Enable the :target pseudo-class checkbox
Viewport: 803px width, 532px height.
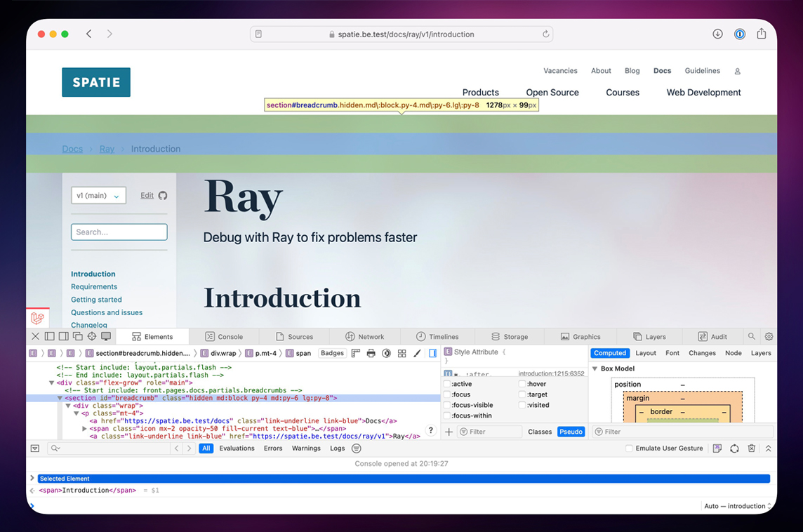point(522,394)
